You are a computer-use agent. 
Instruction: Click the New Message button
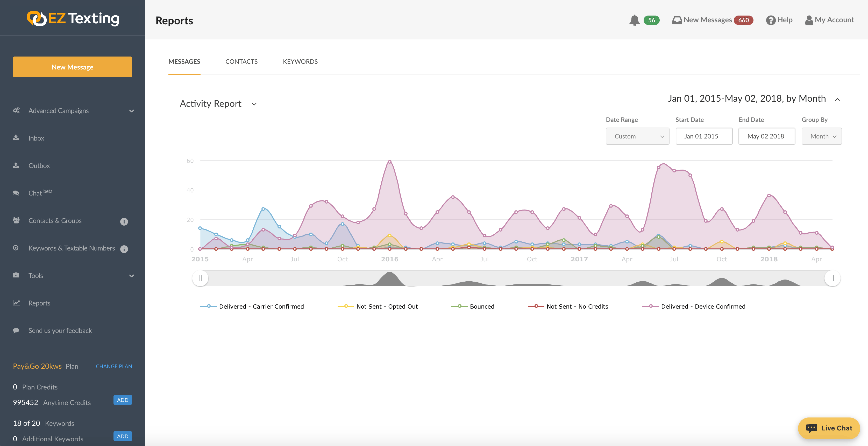[73, 67]
